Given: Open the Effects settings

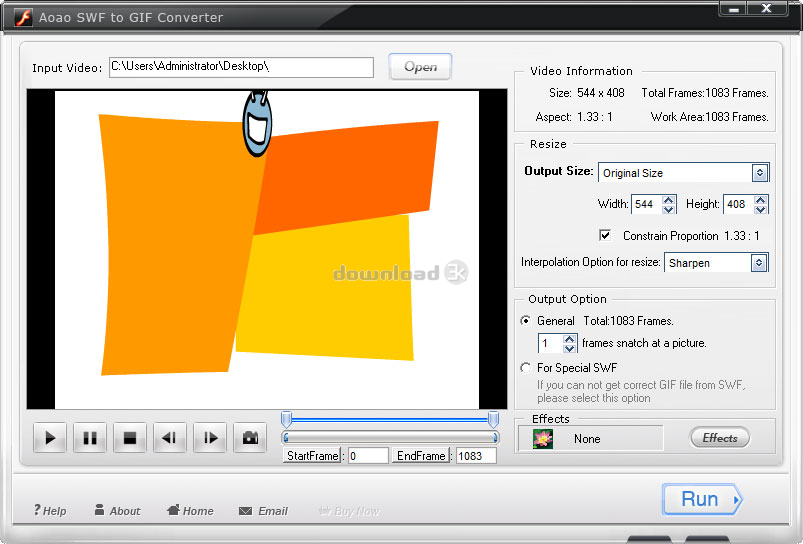Looking at the screenshot, I should point(720,438).
